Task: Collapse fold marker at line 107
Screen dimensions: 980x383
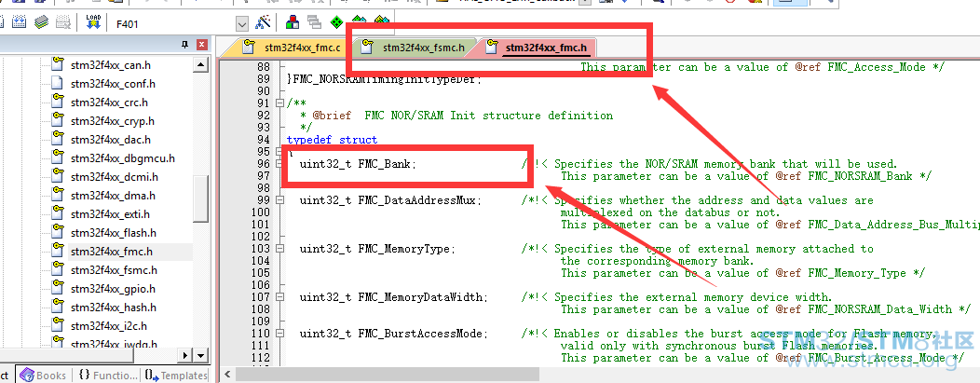Action: point(279,297)
